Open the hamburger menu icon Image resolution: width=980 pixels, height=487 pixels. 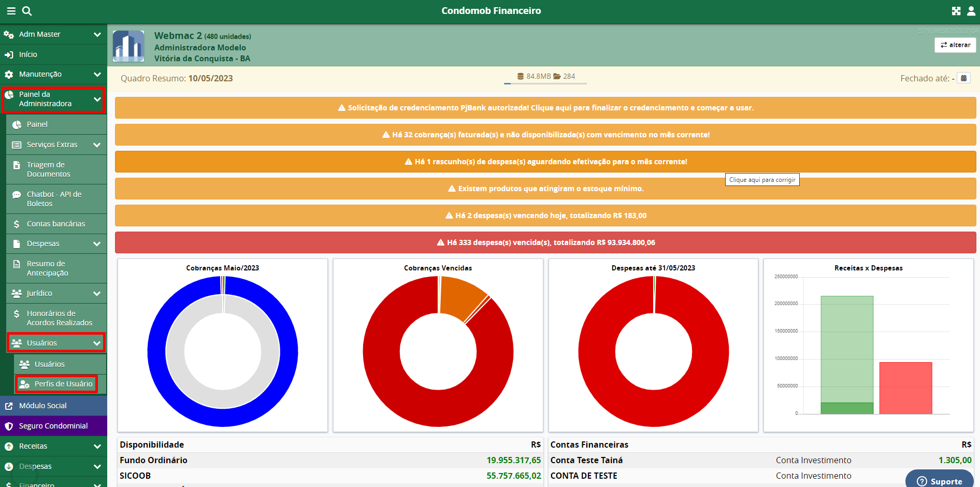[11, 11]
